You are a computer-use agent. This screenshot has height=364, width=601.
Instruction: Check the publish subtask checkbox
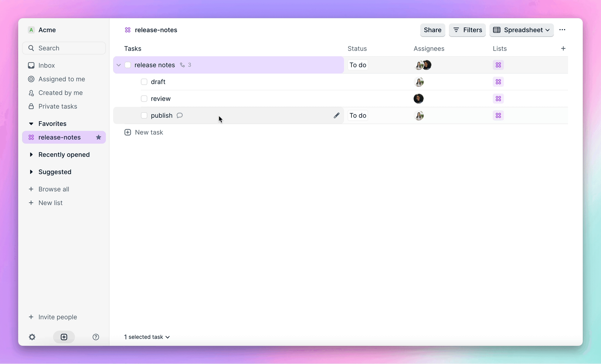tap(144, 116)
